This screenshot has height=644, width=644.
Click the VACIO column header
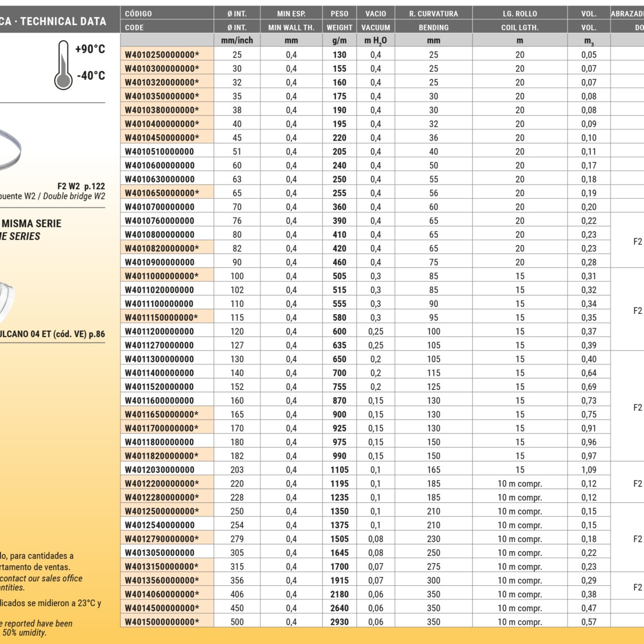376,14
